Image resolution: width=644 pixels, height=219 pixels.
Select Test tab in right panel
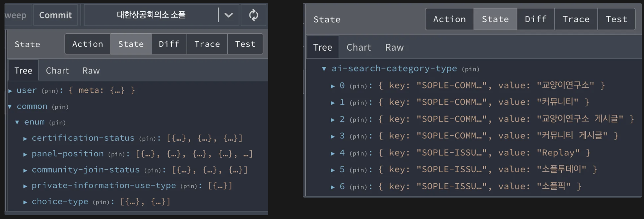[617, 19]
